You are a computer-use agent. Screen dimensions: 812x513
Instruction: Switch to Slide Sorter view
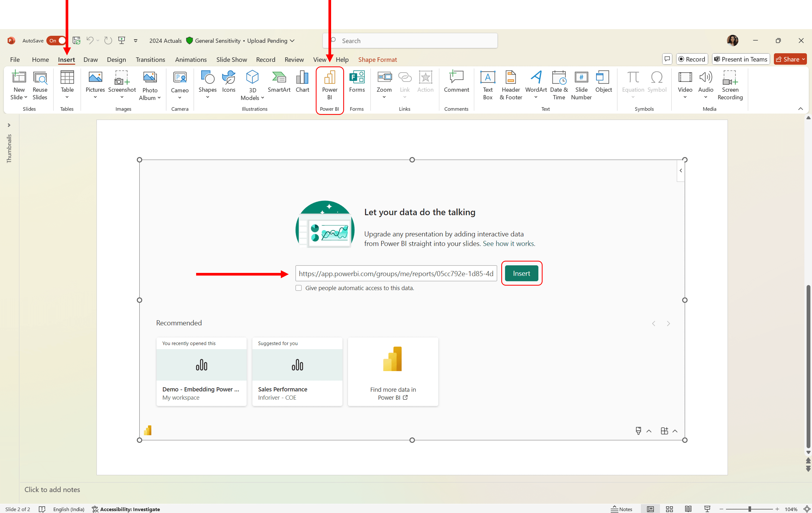[669, 509]
